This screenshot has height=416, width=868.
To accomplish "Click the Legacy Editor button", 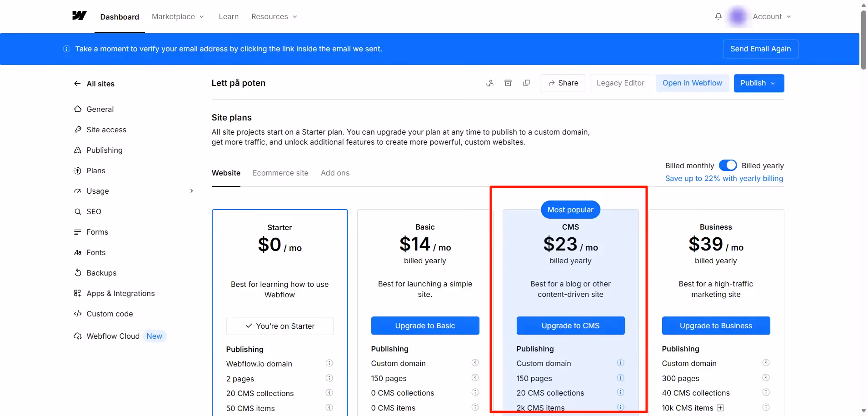I will point(620,83).
